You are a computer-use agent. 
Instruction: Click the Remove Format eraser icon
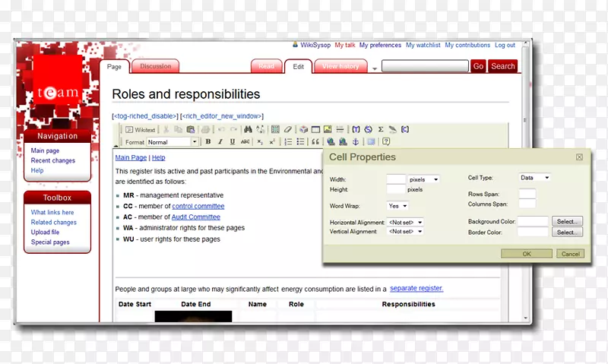[x=288, y=129]
